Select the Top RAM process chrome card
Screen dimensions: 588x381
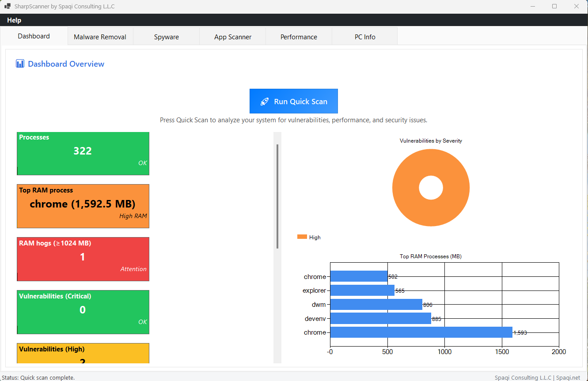pyautogui.click(x=83, y=206)
